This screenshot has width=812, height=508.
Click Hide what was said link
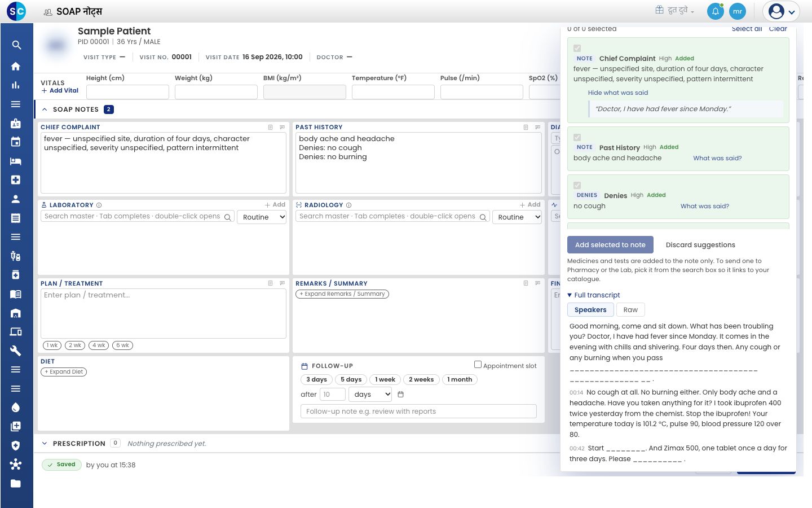coord(618,93)
